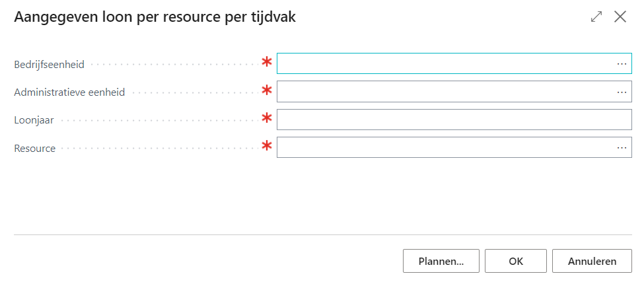This screenshot has height=284, width=644.
Task: Click the dialog title Aangegeven loon per resource
Action: pos(155,18)
